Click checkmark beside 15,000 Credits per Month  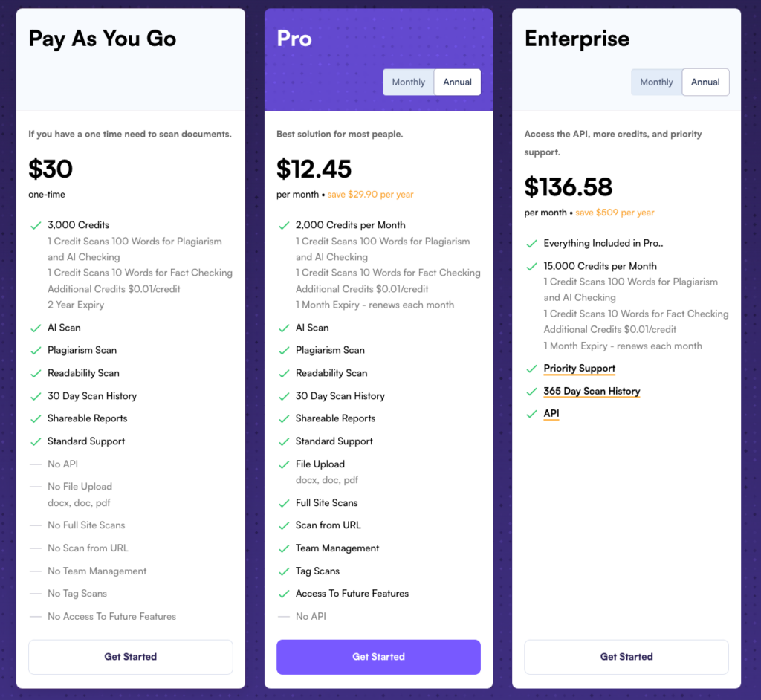tap(531, 266)
